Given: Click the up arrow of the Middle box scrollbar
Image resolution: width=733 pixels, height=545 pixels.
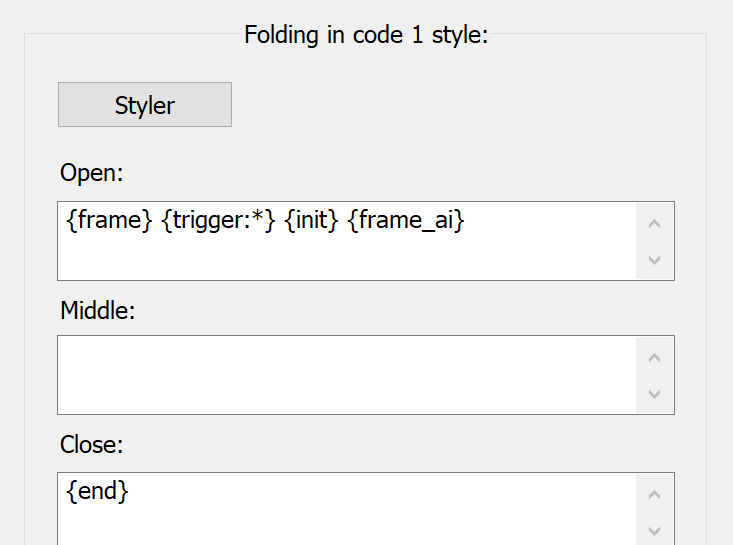Looking at the screenshot, I should (654, 358).
